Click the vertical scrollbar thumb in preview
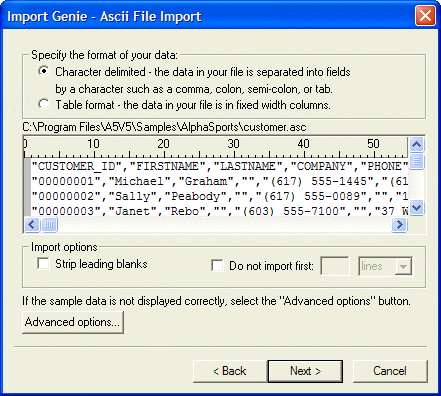Viewport: 441px width, 396px height. 416,161
